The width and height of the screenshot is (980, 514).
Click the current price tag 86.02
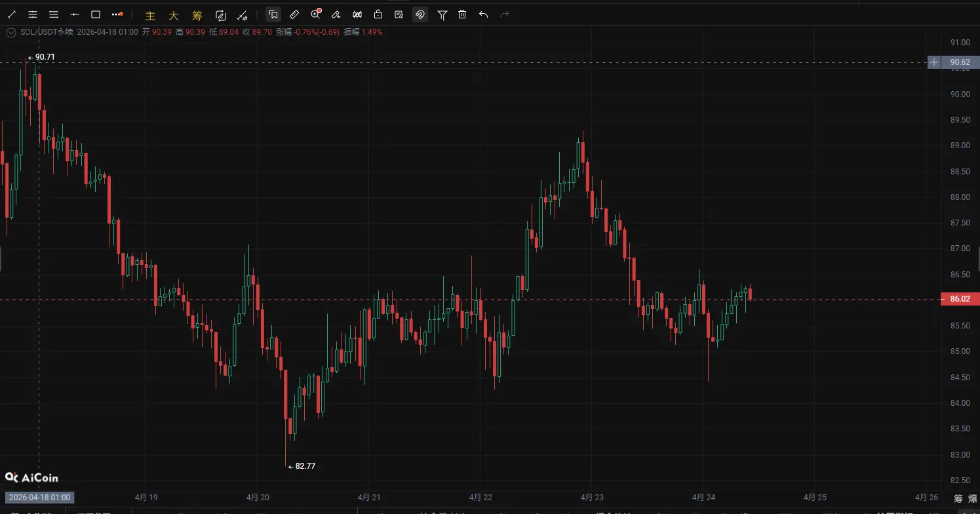960,299
